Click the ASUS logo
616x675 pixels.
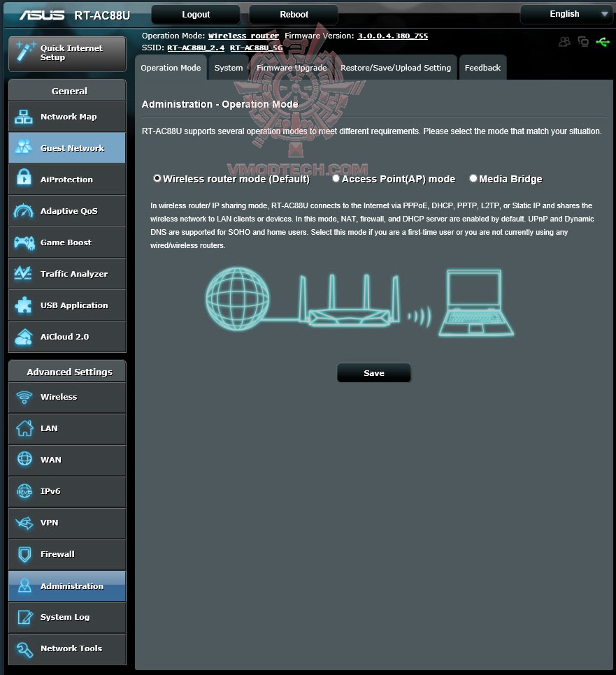point(42,15)
